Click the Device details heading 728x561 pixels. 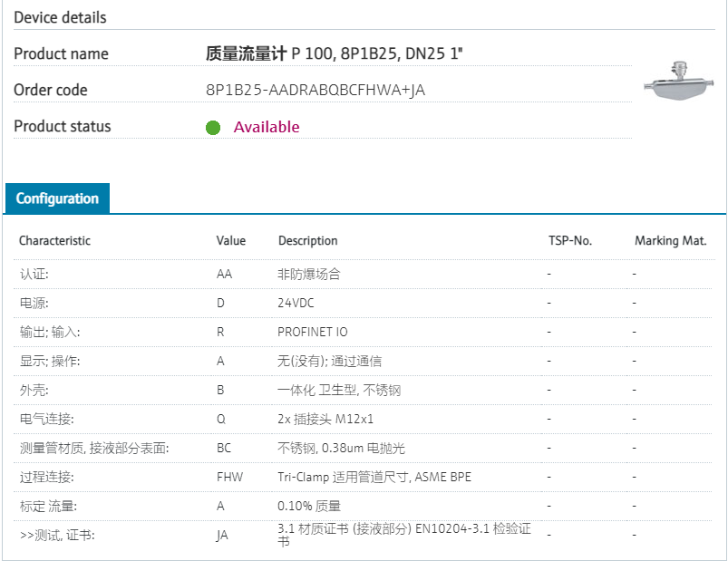click(x=60, y=17)
